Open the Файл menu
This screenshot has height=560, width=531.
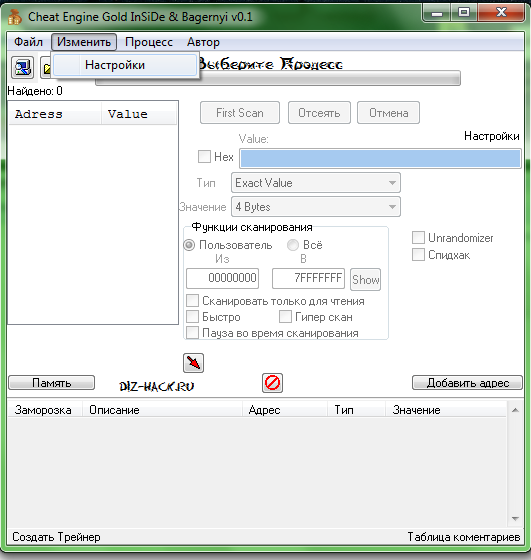28,42
